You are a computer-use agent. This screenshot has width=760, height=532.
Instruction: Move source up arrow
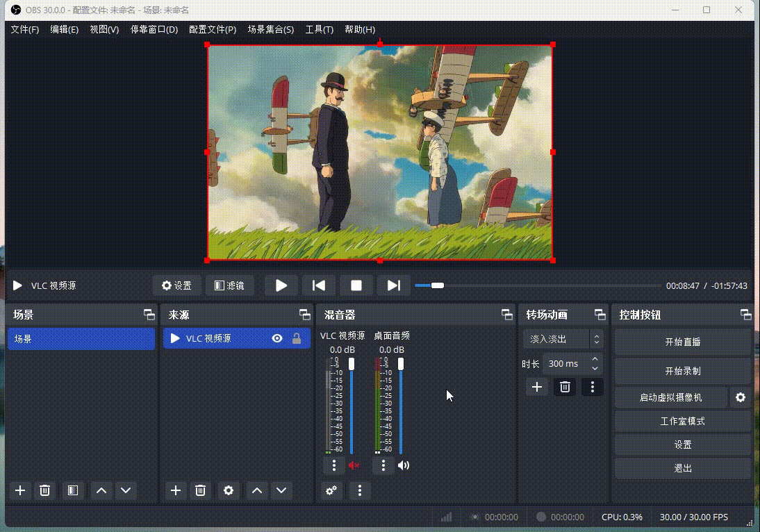pos(257,490)
